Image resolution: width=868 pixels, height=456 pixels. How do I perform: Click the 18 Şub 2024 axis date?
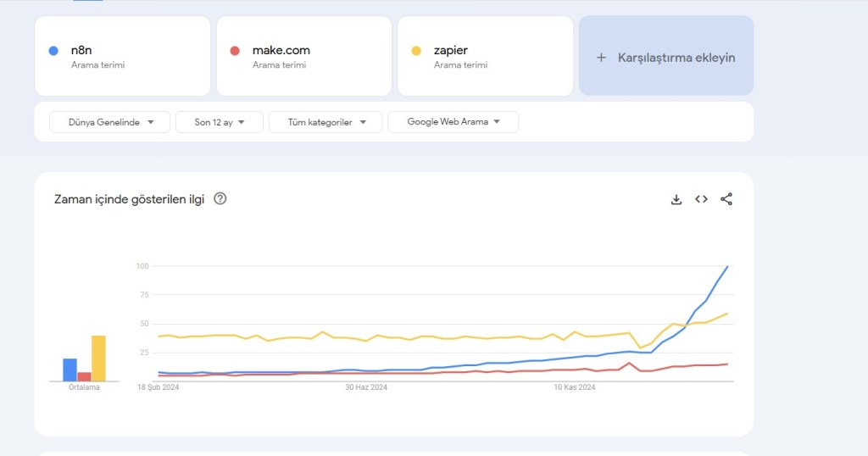point(159,387)
